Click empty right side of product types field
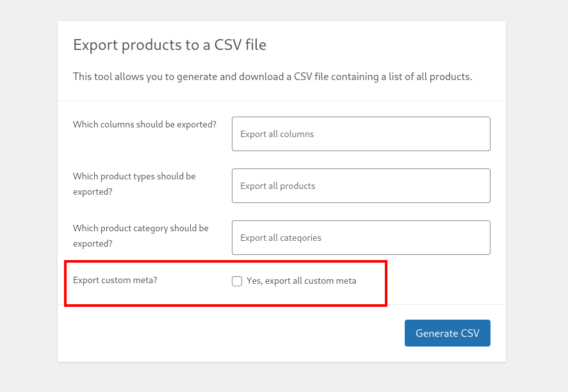 (417, 186)
